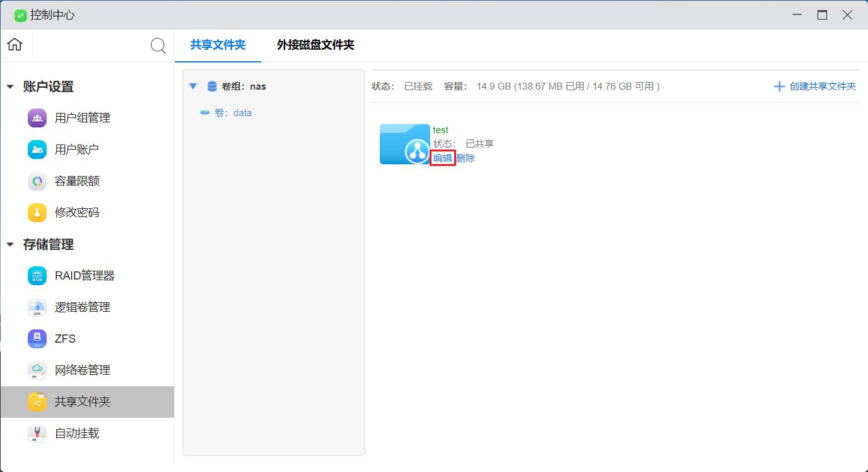Image resolution: width=868 pixels, height=472 pixels.
Task: Open the RAID管理器 icon
Action: coord(37,276)
